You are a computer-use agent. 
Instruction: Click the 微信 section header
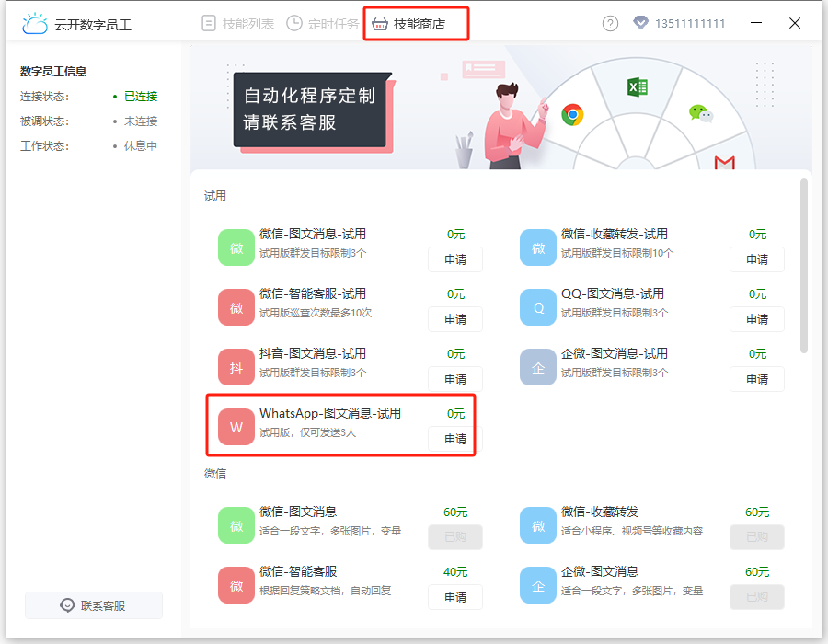tap(215, 474)
